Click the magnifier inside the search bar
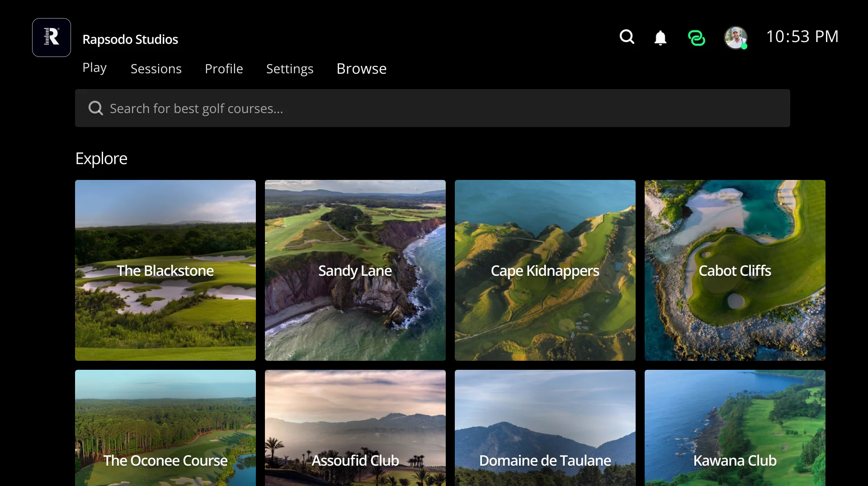Viewport: 868px width, 486px height. coord(95,108)
